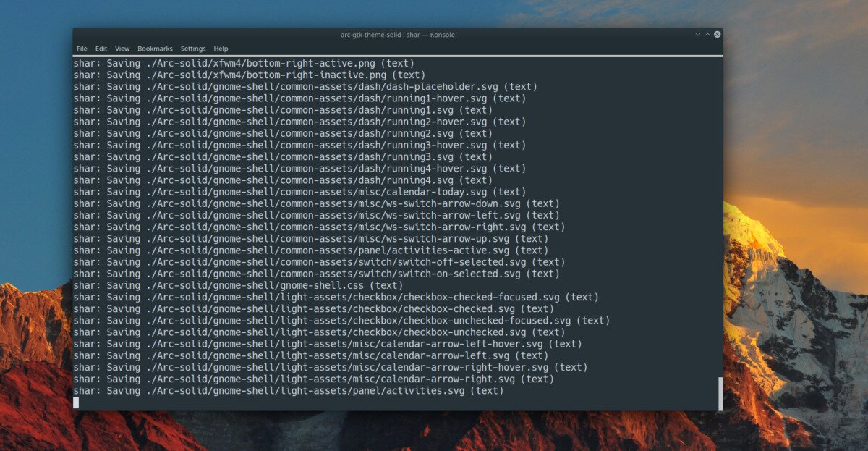The height and width of the screenshot is (451, 868).
Task: Click the running2-hover.svg line
Action: pos(299,122)
